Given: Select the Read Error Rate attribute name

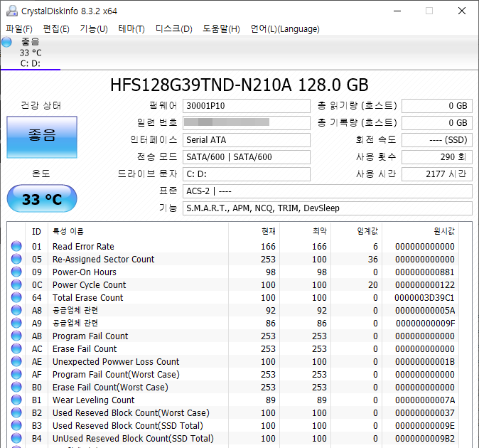Looking at the screenshot, I should [x=83, y=246].
